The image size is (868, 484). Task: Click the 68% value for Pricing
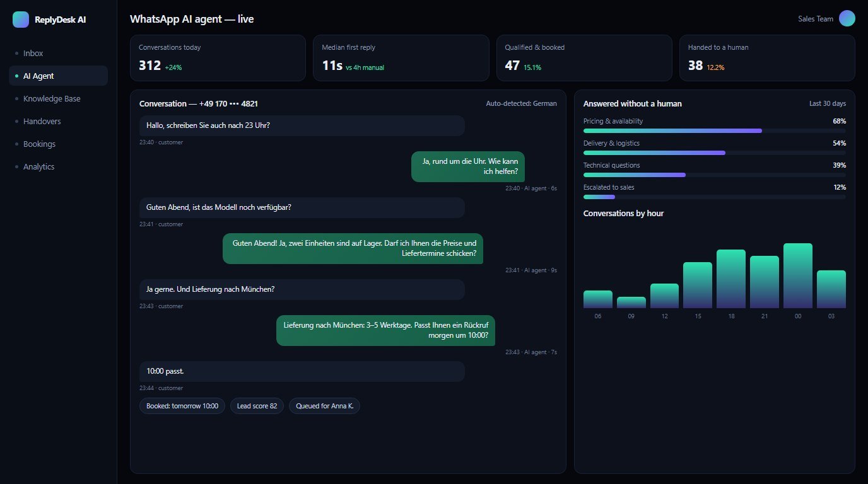coord(840,121)
